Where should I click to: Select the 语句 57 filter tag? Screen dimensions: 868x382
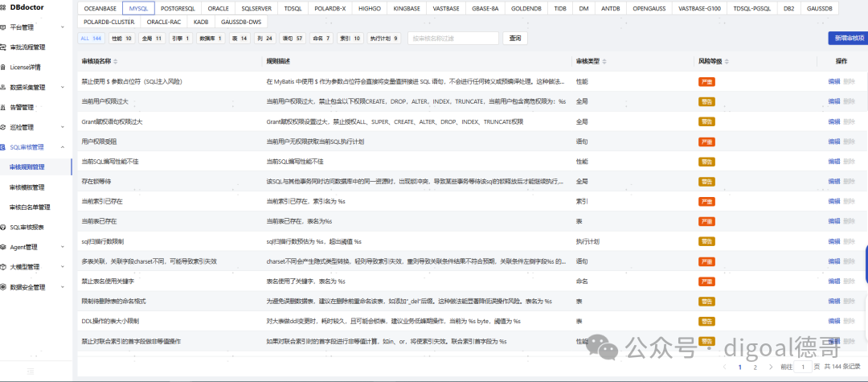tap(293, 39)
